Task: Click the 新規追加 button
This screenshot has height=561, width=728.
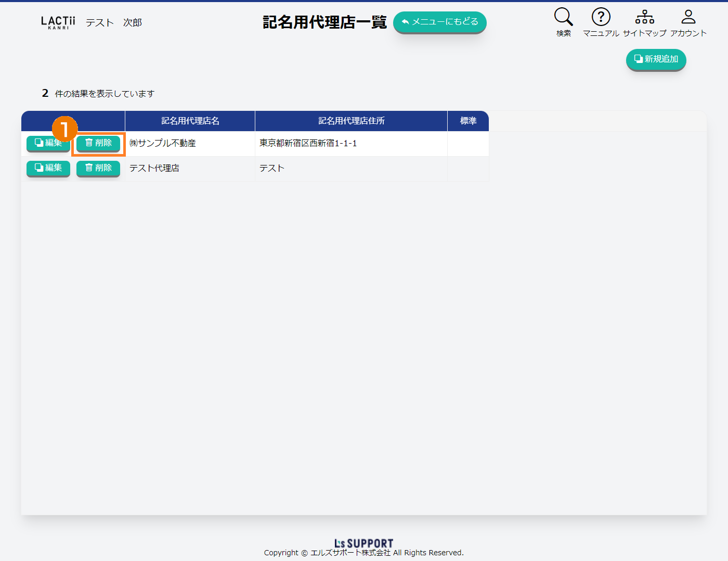Action: 656,59
